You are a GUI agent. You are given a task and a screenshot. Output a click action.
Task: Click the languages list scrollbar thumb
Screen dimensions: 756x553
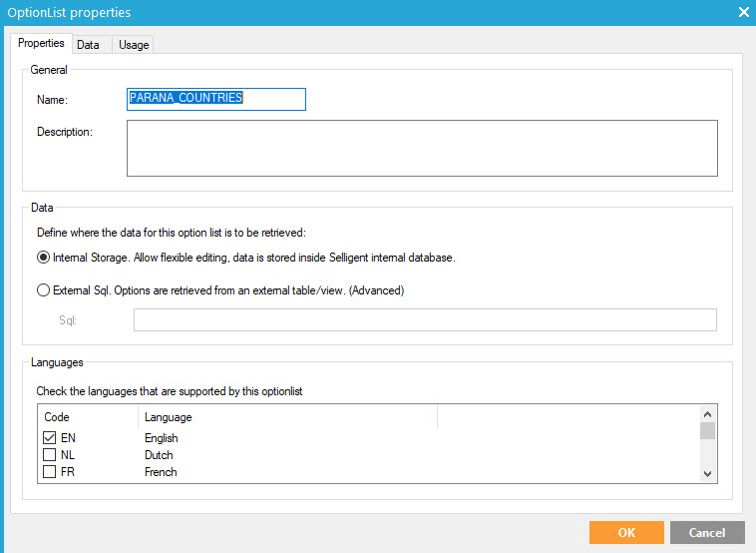[x=707, y=431]
